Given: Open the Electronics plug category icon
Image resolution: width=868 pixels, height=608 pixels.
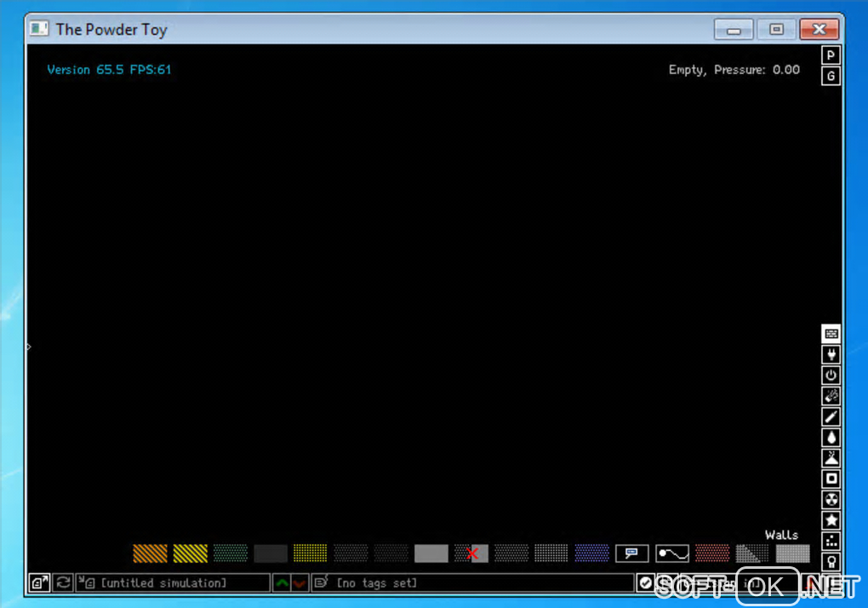Looking at the screenshot, I should pos(831,354).
